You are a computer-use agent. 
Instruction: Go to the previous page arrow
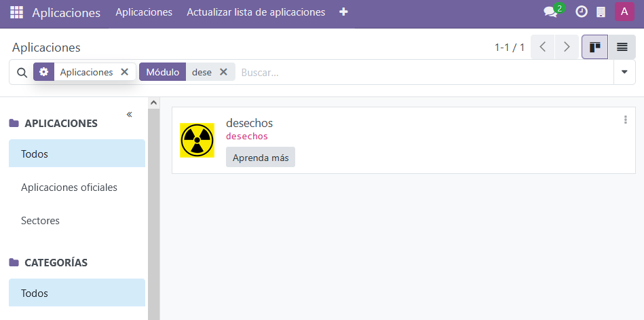543,47
